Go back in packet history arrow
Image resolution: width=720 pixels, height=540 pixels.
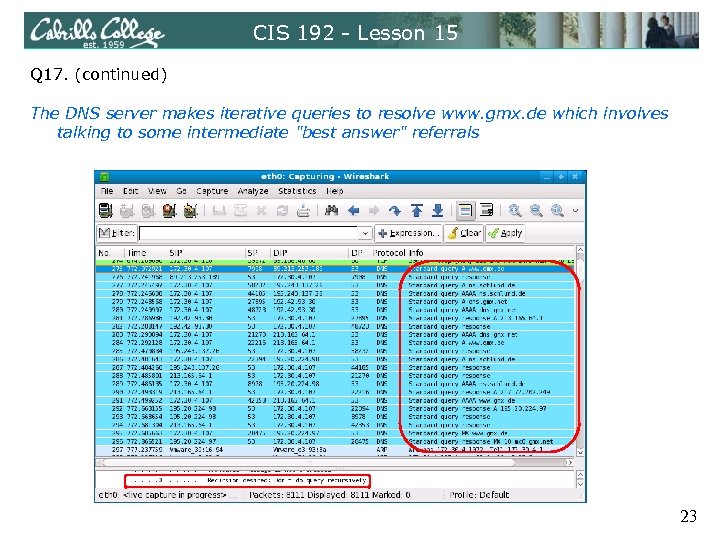(x=353, y=211)
